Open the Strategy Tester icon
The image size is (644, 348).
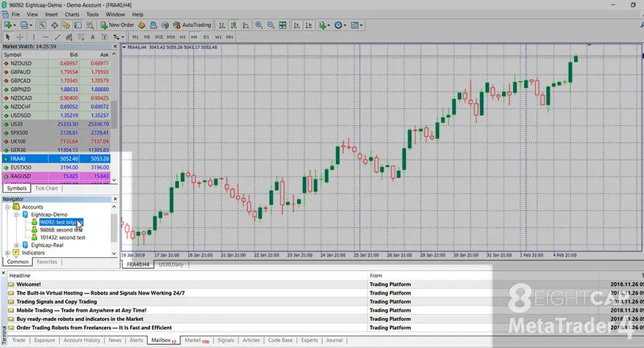point(90,25)
